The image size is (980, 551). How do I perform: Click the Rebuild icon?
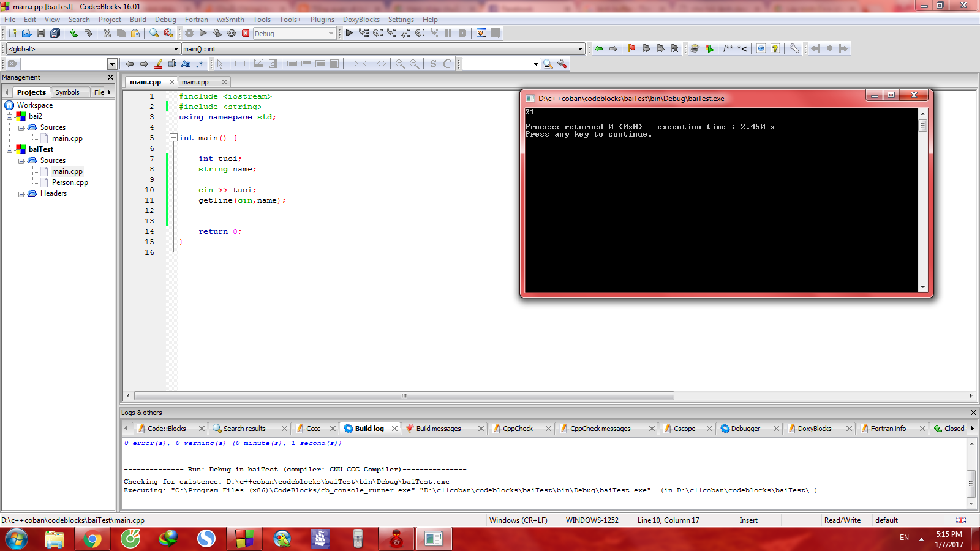(232, 33)
